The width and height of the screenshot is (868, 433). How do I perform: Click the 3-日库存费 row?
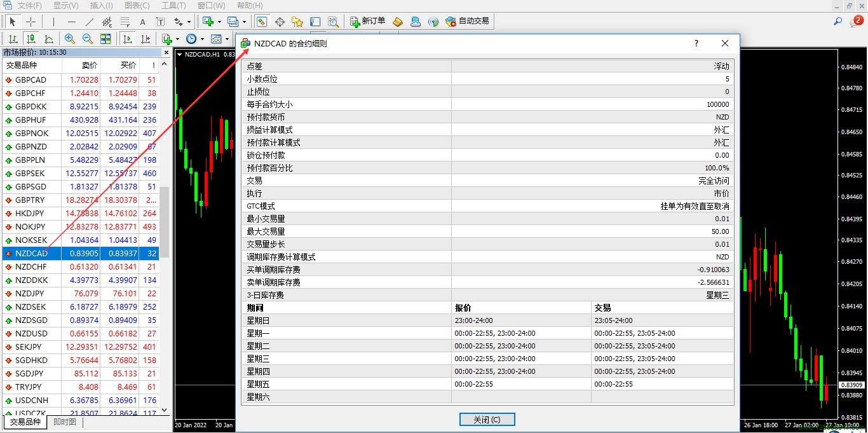coord(488,295)
